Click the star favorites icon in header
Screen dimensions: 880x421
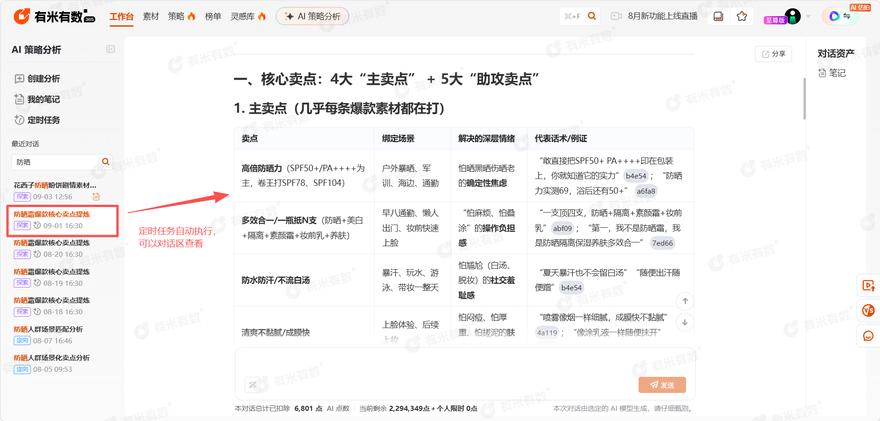[x=742, y=16]
